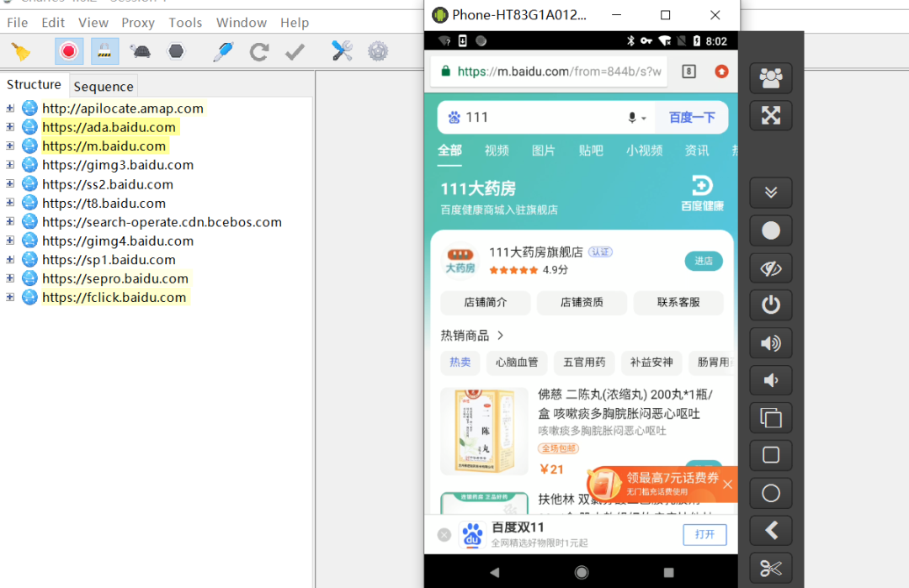Click the group users icon in phone sidebar

click(x=770, y=77)
